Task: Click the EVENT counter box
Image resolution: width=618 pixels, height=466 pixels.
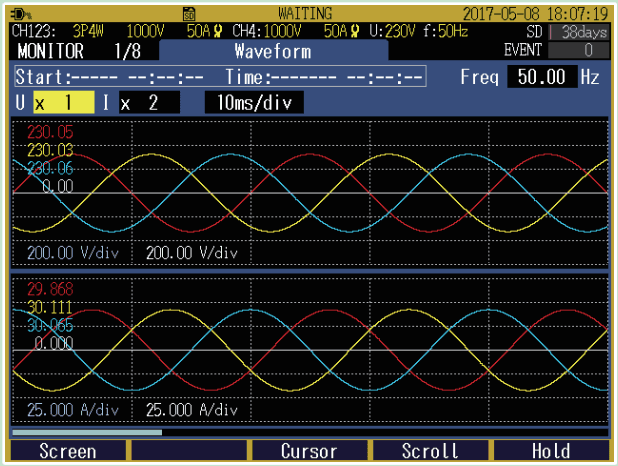Action: [588, 50]
